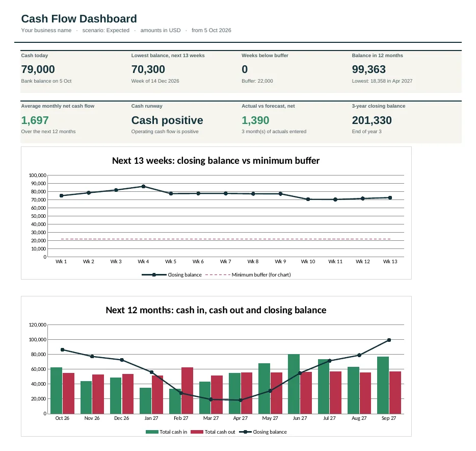Click 'Over the next 12 months' caption

pyautogui.click(x=48, y=132)
